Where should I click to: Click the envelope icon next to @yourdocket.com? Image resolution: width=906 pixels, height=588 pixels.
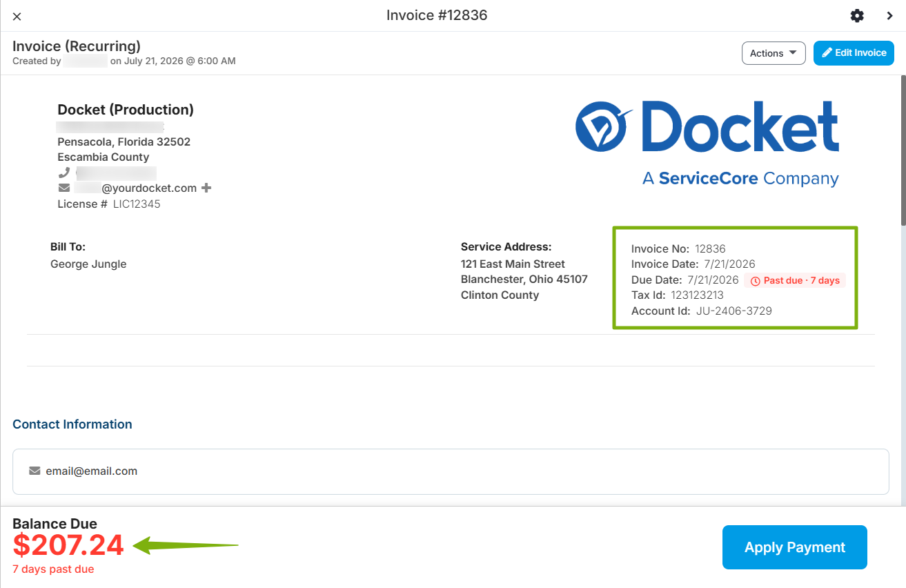(64, 188)
